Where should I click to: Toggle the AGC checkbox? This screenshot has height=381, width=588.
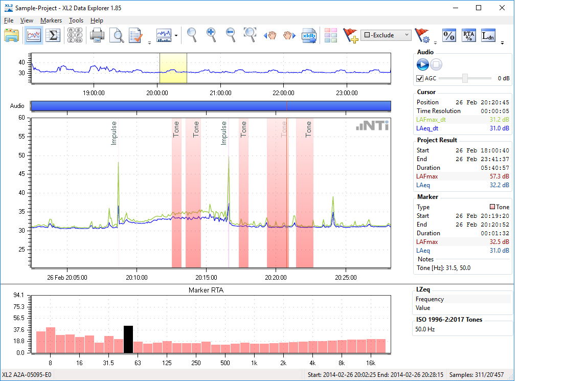[420, 79]
